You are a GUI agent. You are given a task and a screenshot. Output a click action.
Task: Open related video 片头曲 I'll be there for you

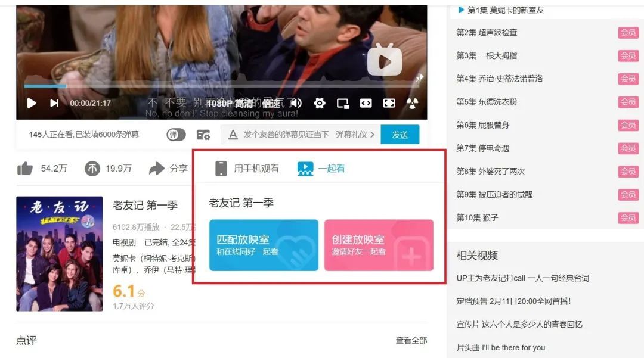501,348
